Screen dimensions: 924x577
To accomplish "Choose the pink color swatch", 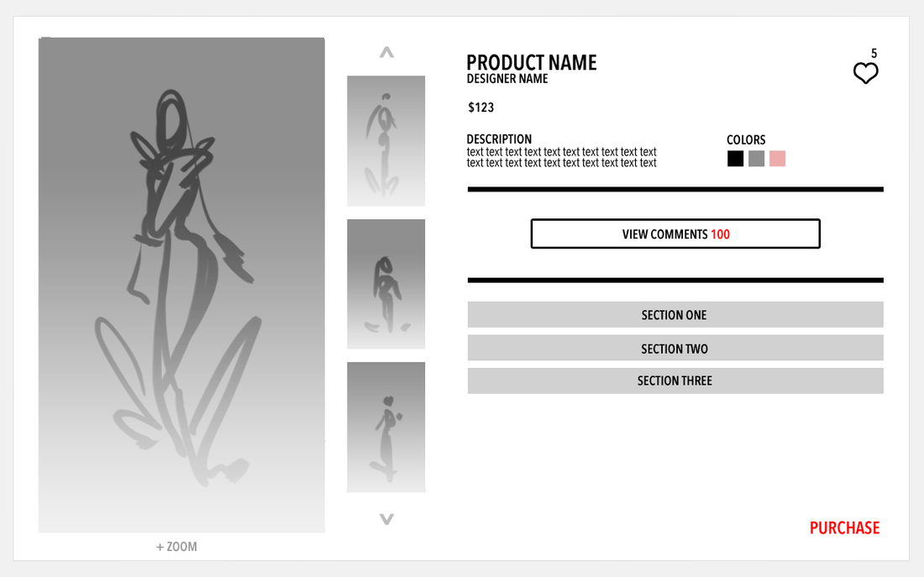I will (x=777, y=159).
